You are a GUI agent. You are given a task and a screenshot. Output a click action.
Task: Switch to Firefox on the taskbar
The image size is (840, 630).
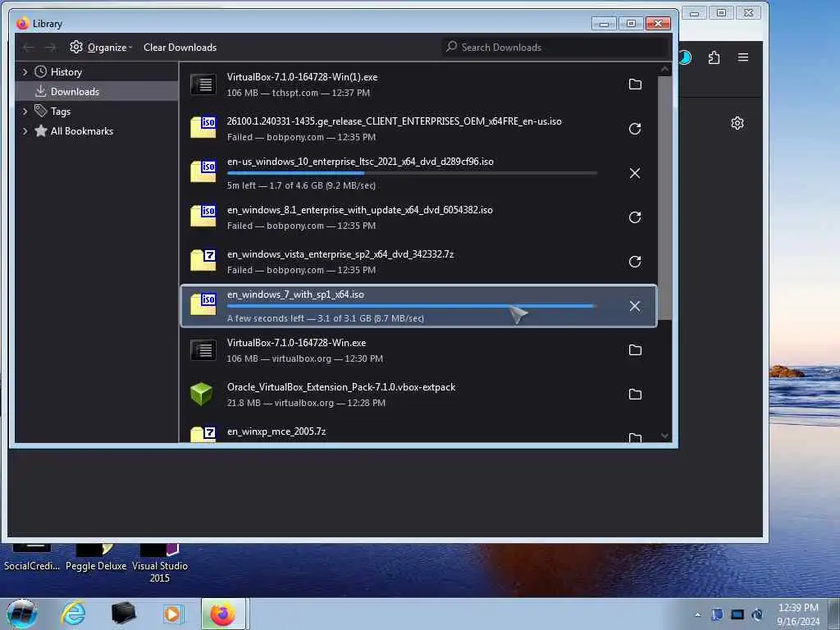tap(223, 614)
